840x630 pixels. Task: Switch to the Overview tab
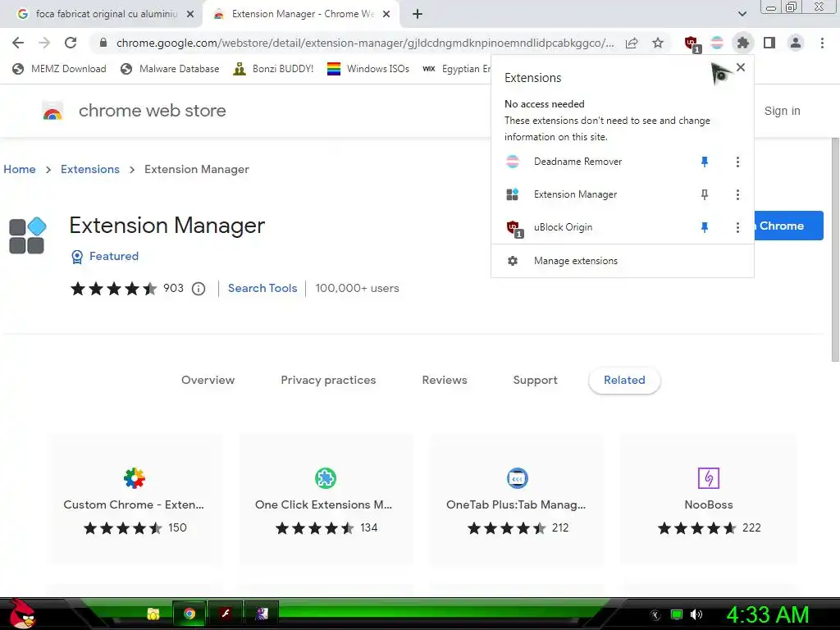(208, 381)
